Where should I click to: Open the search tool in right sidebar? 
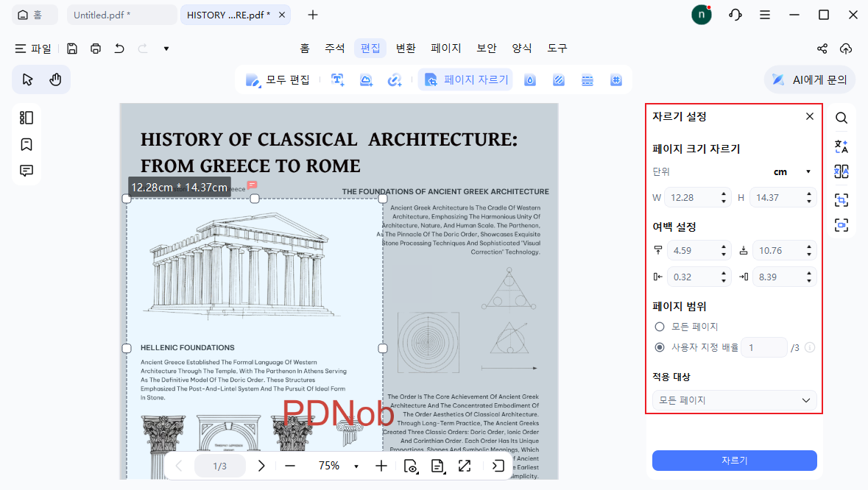pyautogui.click(x=841, y=118)
